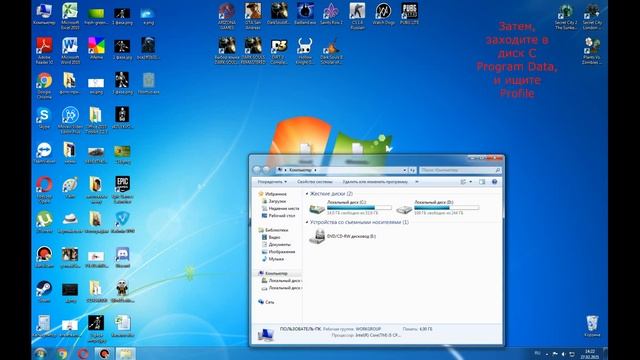Expand the address bar history dropdown
The height and width of the screenshot is (360, 640).
[x=404, y=170]
